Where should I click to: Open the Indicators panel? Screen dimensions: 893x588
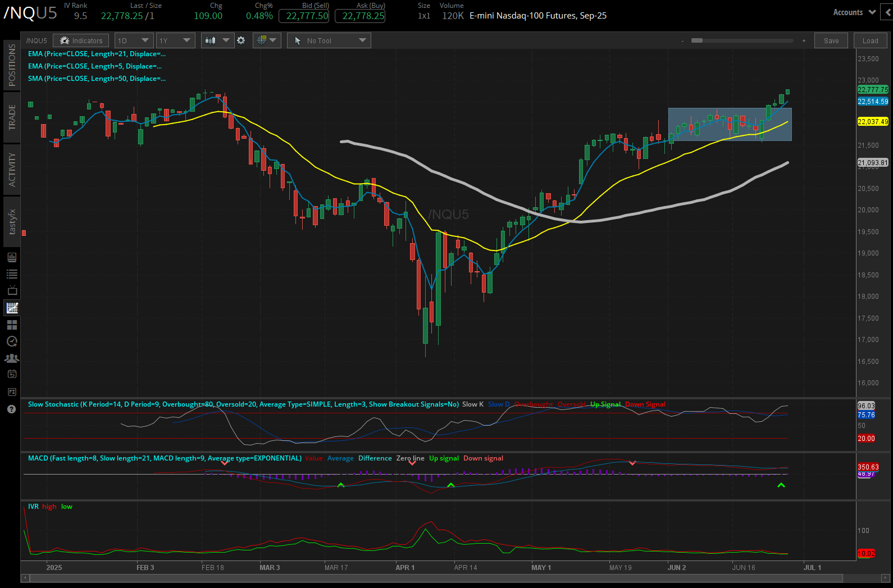[x=81, y=40]
